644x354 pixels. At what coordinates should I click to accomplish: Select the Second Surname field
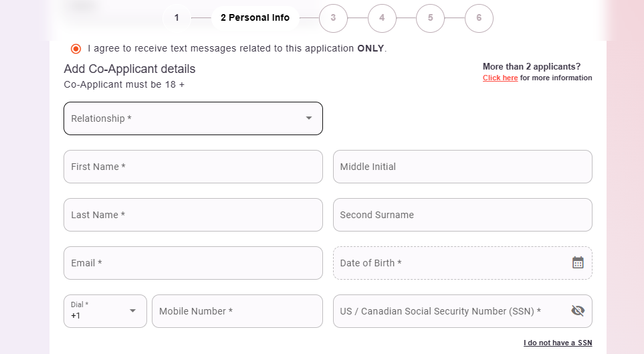click(x=462, y=215)
